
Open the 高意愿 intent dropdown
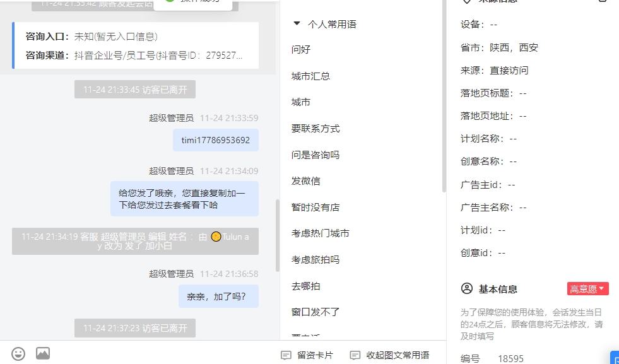[588, 288]
